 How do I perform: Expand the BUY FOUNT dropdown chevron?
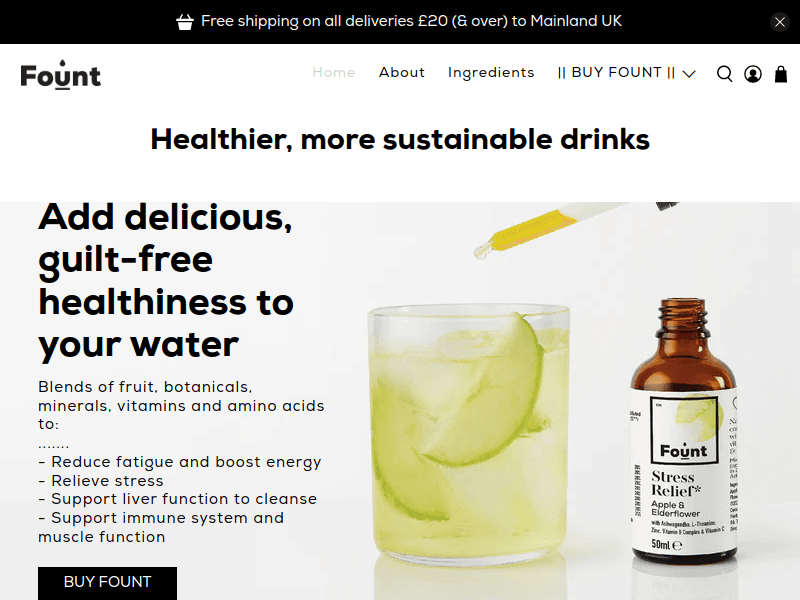pos(689,74)
